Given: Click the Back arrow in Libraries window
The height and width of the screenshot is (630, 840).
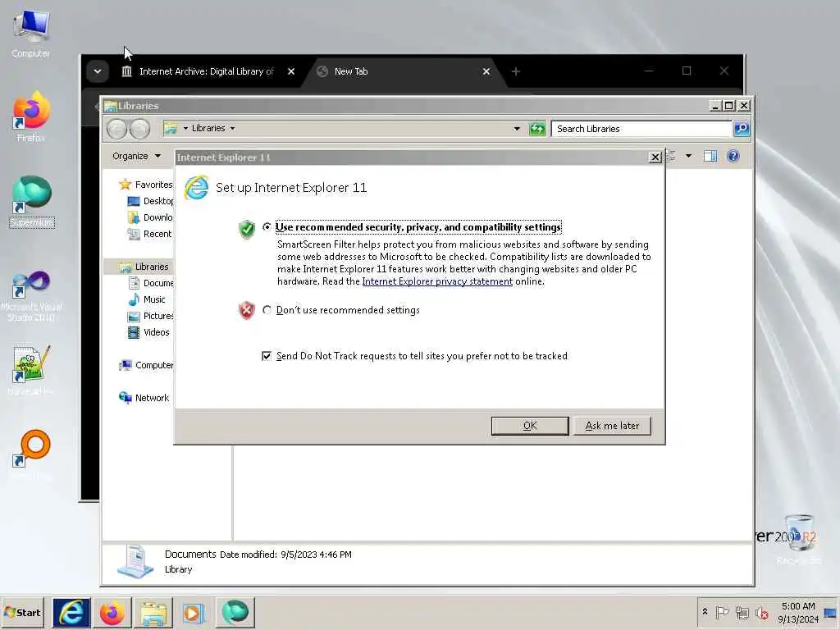Looking at the screenshot, I should tap(116, 129).
